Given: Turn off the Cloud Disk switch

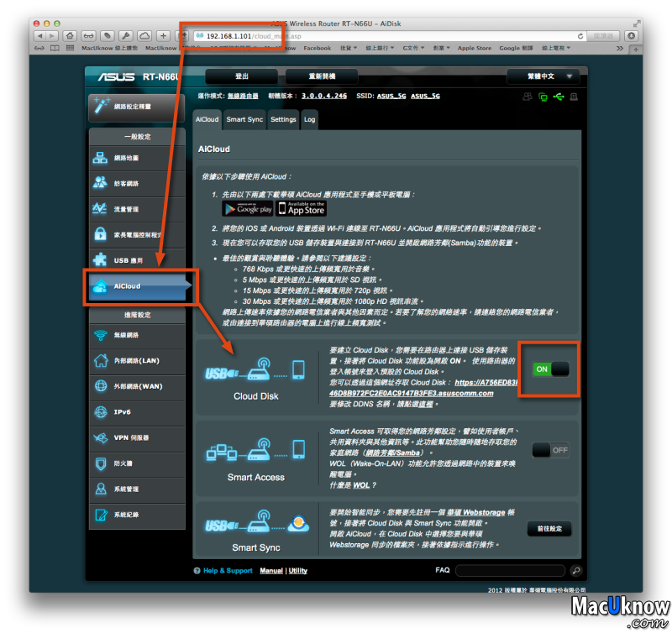Looking at the screenshot, I should [x=550, y=369].
